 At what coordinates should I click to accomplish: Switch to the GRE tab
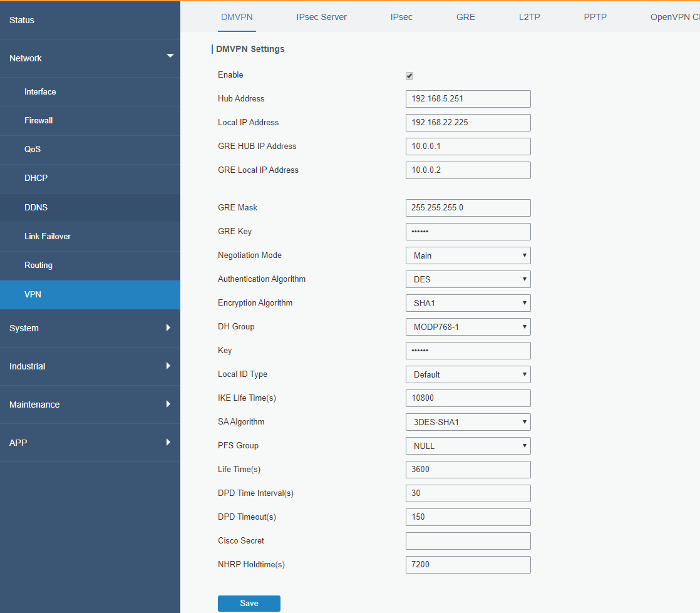(465, 17)
